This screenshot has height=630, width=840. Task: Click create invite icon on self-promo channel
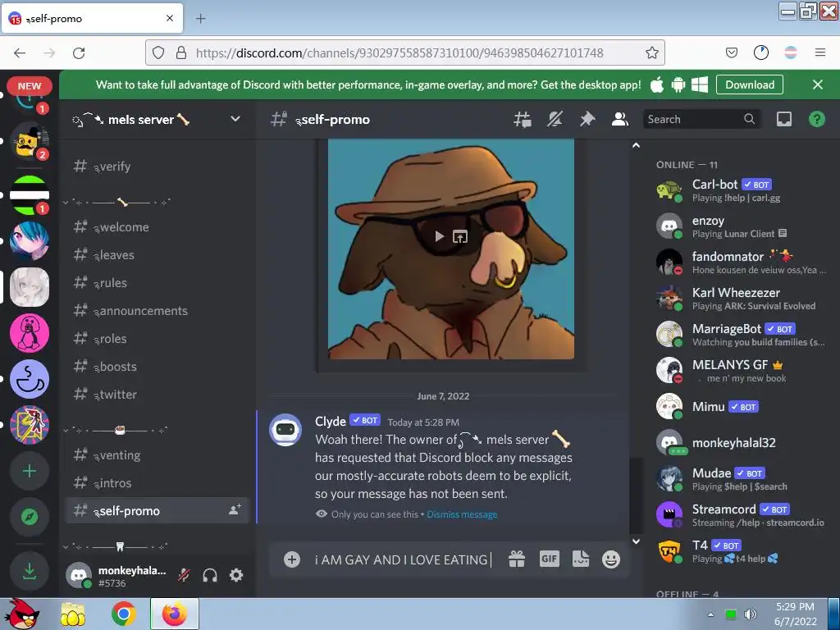pyautogui.click(x=235, y=510)
